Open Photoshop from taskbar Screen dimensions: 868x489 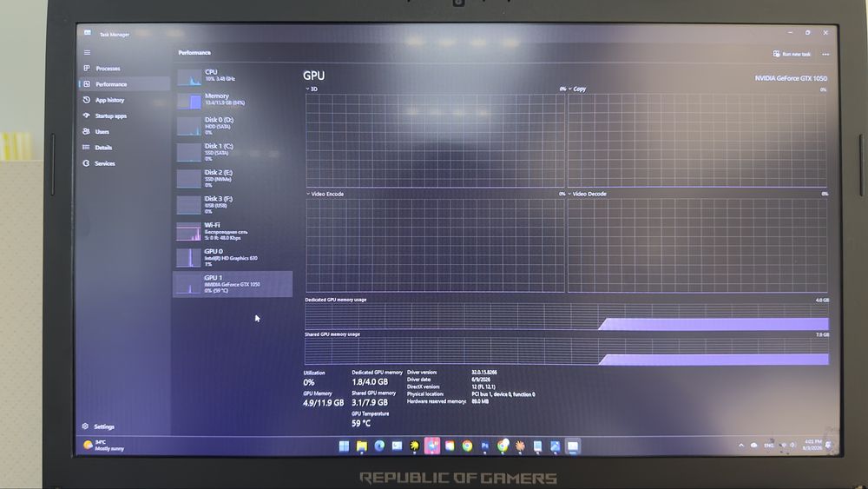[485, 446]
